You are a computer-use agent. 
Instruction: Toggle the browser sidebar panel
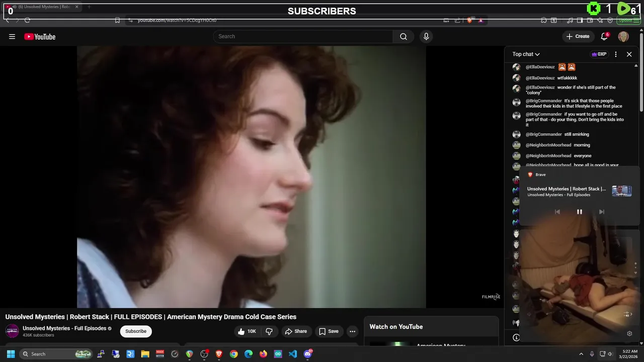click(x=580, y=20)
